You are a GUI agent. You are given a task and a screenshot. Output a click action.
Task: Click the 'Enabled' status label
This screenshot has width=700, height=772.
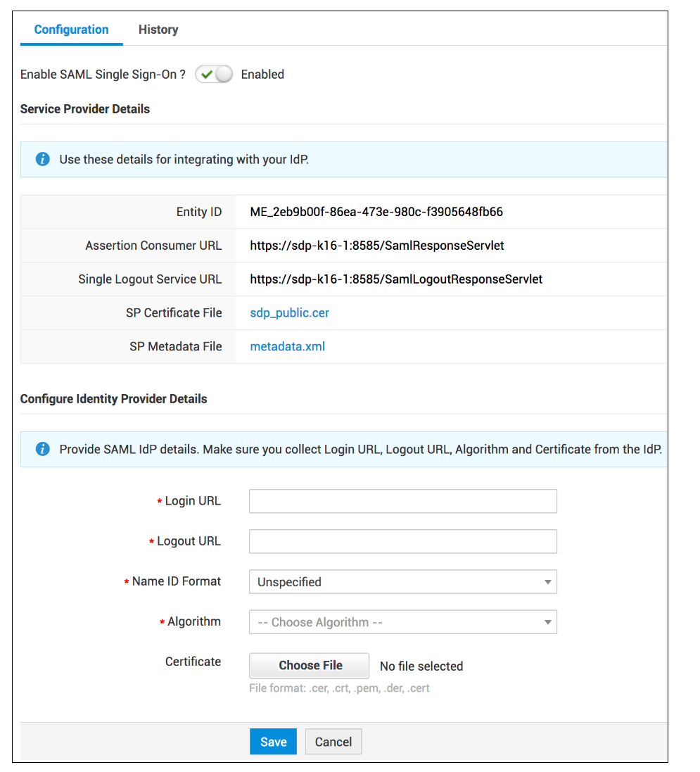pos(262,75)
